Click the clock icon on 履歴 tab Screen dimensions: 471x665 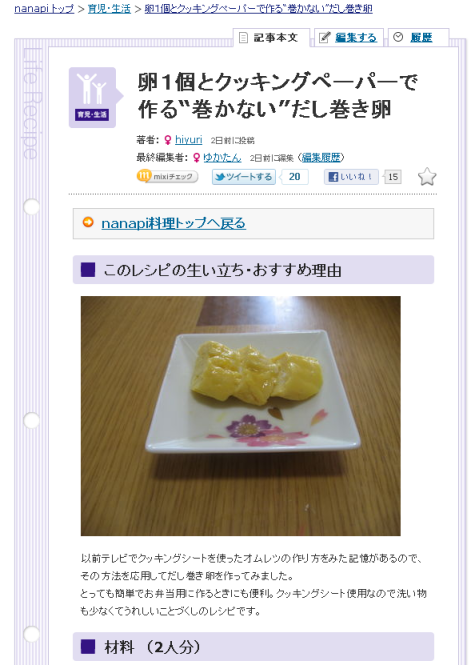coord(398,37)
